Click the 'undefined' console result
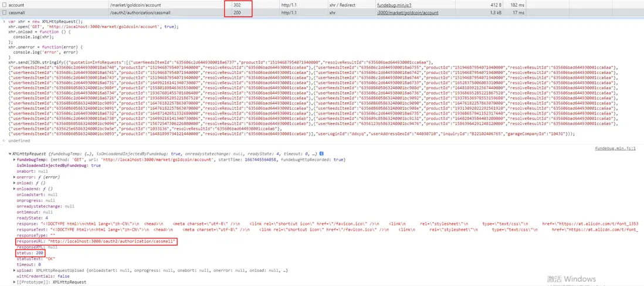The image size is (644, 286). [19, 141]
